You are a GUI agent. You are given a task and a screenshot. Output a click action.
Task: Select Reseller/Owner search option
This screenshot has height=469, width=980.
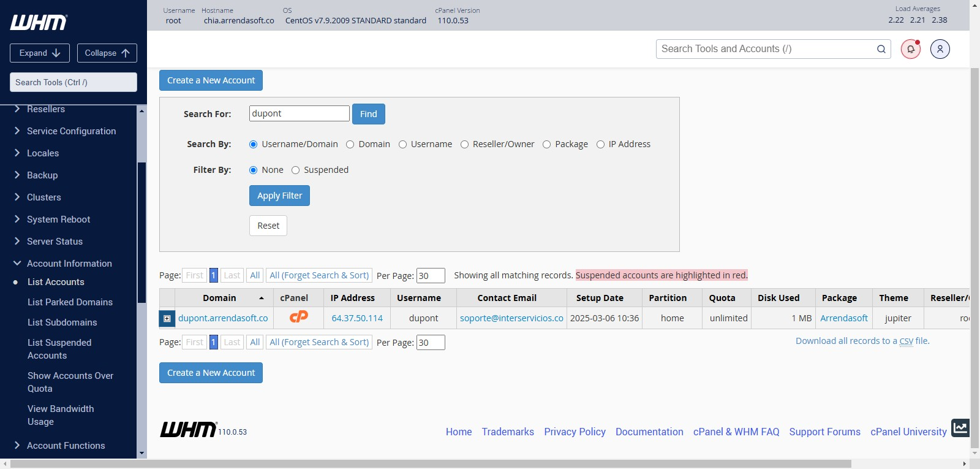(x=464, y=145)
